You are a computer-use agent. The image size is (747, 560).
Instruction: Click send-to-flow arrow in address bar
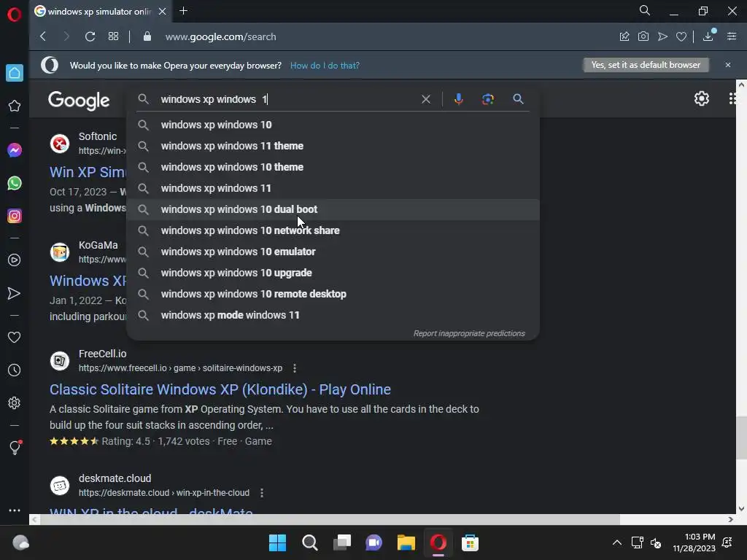click(662, 36)
